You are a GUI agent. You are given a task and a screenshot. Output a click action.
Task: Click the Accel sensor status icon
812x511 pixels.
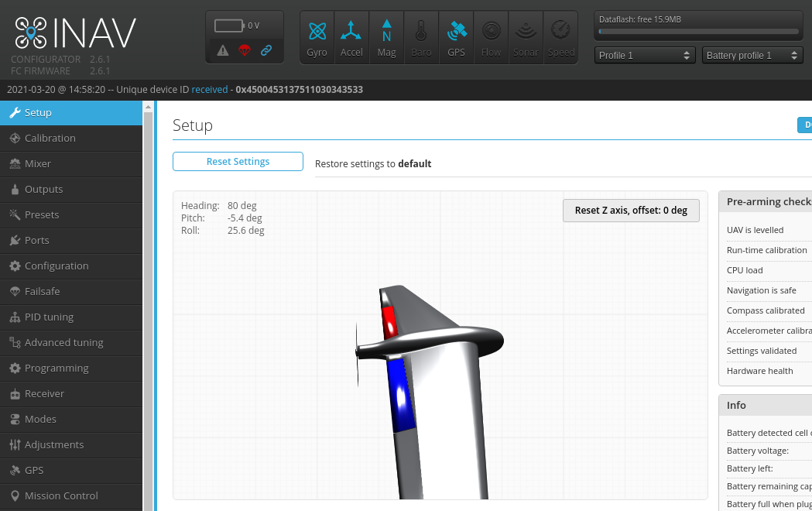(351, 38)
